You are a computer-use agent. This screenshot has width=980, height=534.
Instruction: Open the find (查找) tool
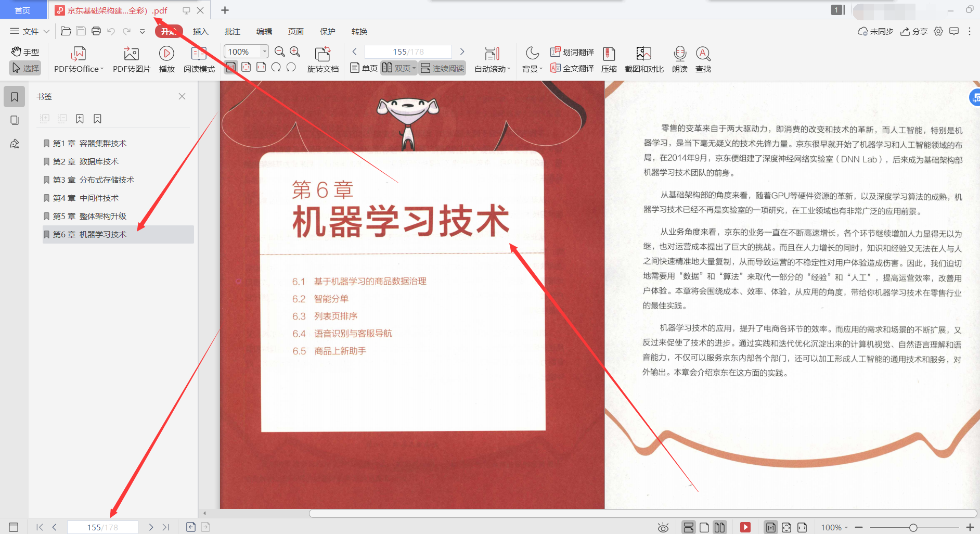(703, 60)
